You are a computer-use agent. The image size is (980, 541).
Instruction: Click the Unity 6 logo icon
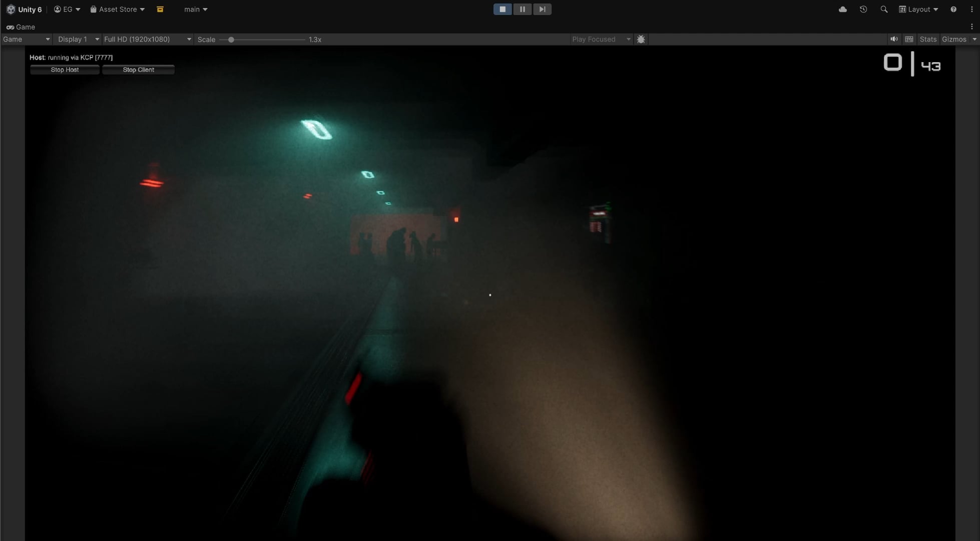click(x=11, y=10)
